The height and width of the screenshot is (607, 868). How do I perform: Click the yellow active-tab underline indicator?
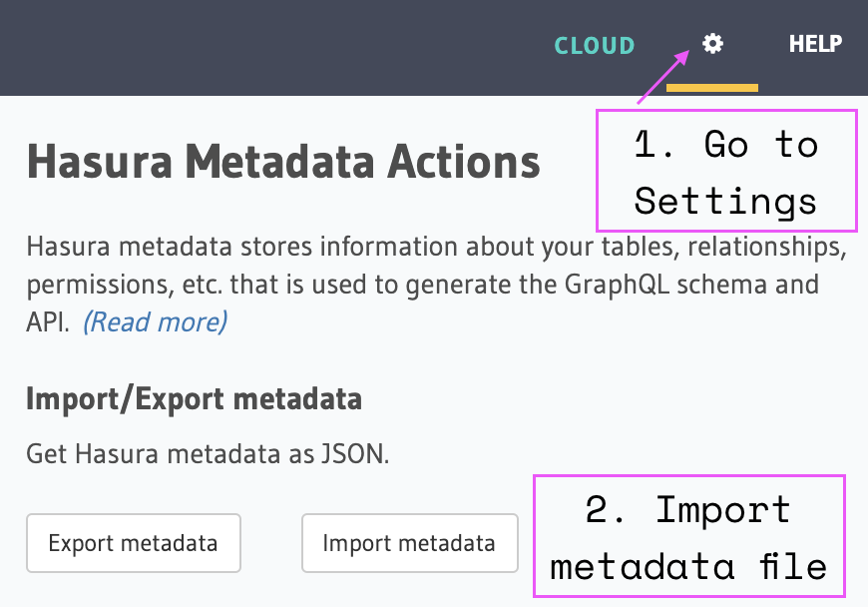pos(712,88)
